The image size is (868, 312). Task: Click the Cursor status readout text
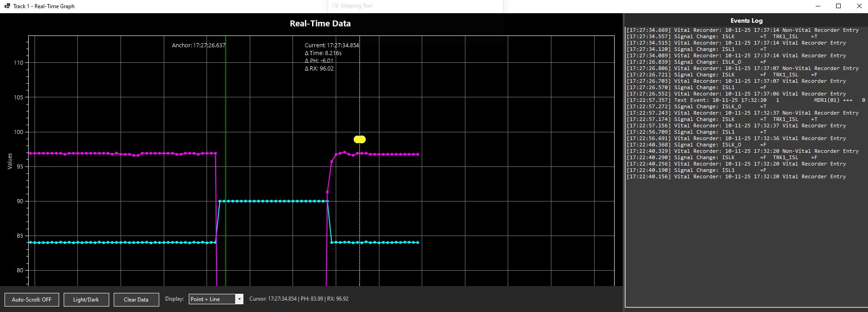coord(299,299)
